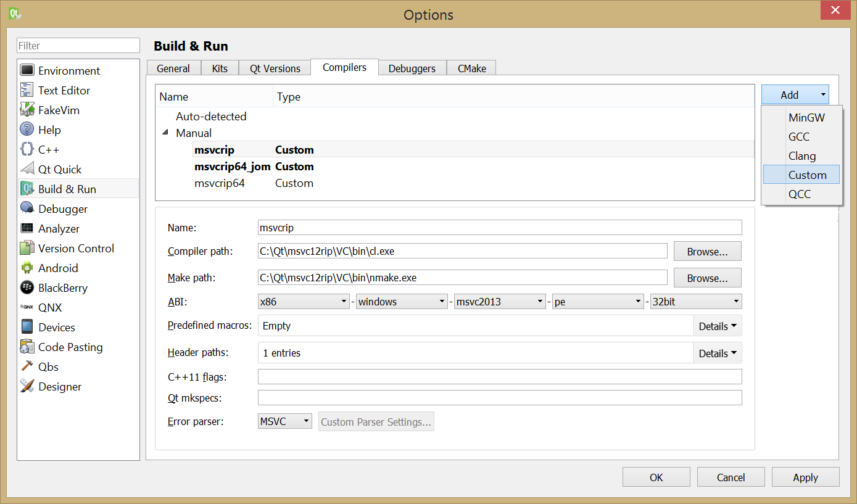Open the pe format ABI dropdown

[598, 302]
